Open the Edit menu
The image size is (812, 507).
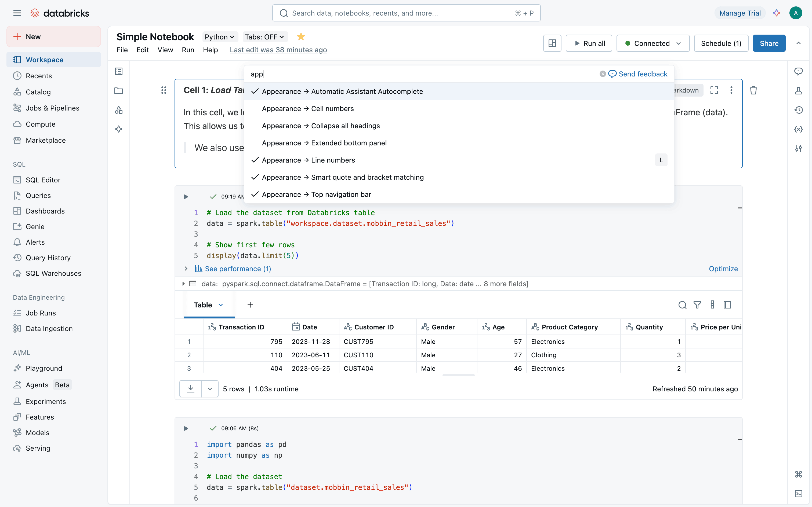coord(142,50)
